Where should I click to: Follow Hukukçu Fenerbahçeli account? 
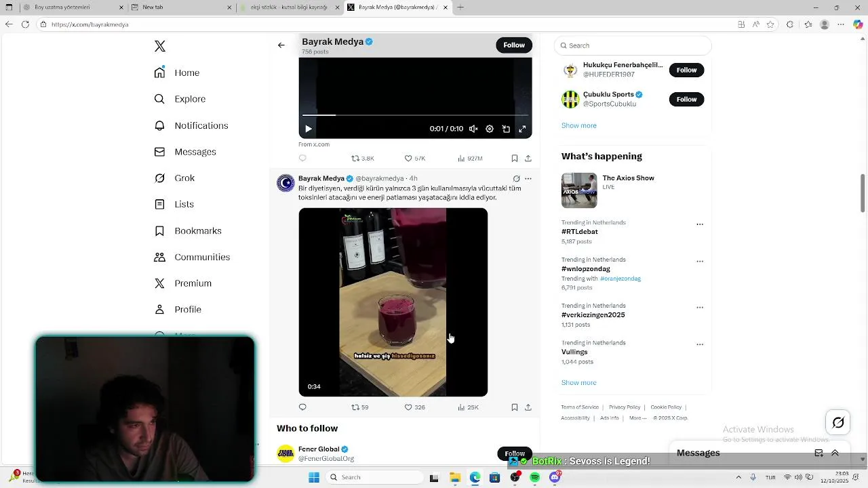tap(686, 70)
